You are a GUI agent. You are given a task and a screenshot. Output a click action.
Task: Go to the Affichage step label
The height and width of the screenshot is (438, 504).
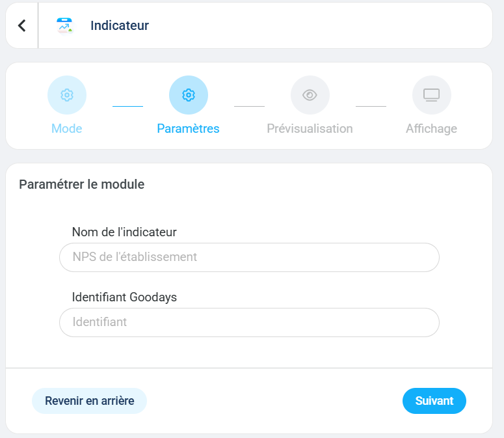pyautogui.click(x=431, y=129)
